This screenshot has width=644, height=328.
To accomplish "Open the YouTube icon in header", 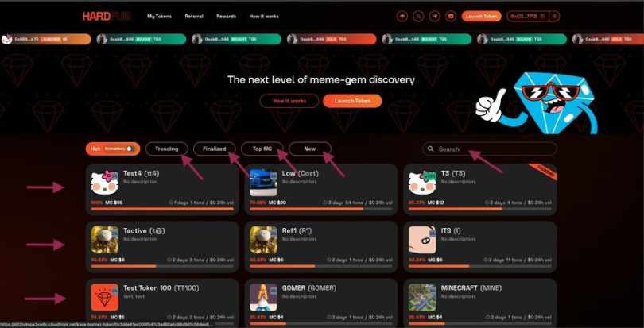I will [451, 17].
